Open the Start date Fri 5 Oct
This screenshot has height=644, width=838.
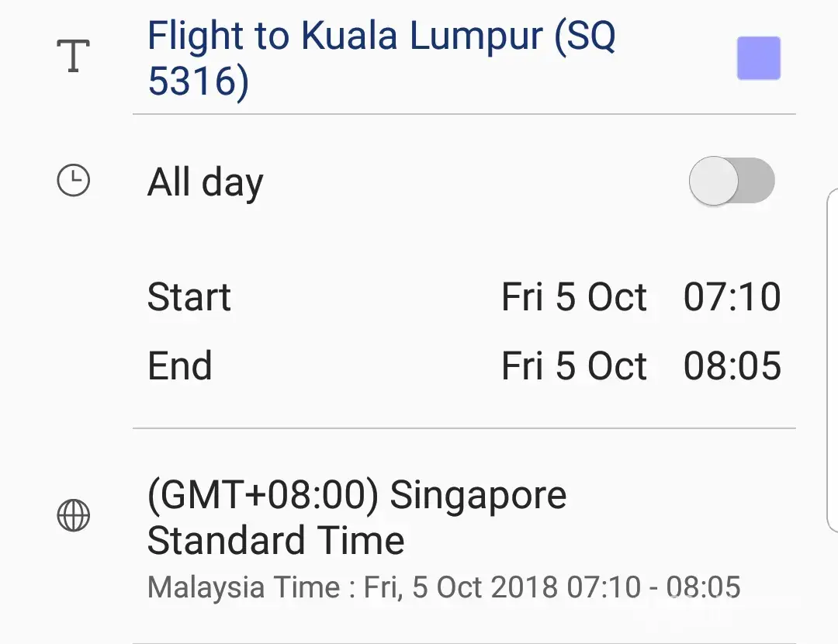point(574,297)
